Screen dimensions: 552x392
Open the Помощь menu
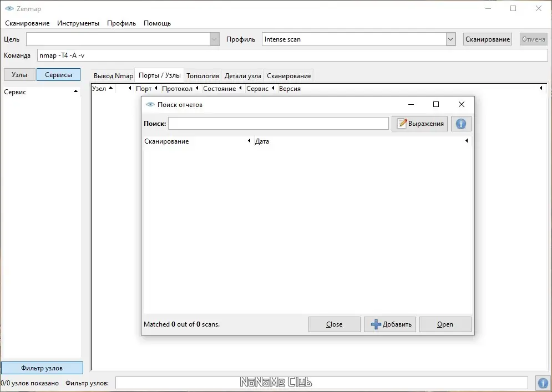157,23
